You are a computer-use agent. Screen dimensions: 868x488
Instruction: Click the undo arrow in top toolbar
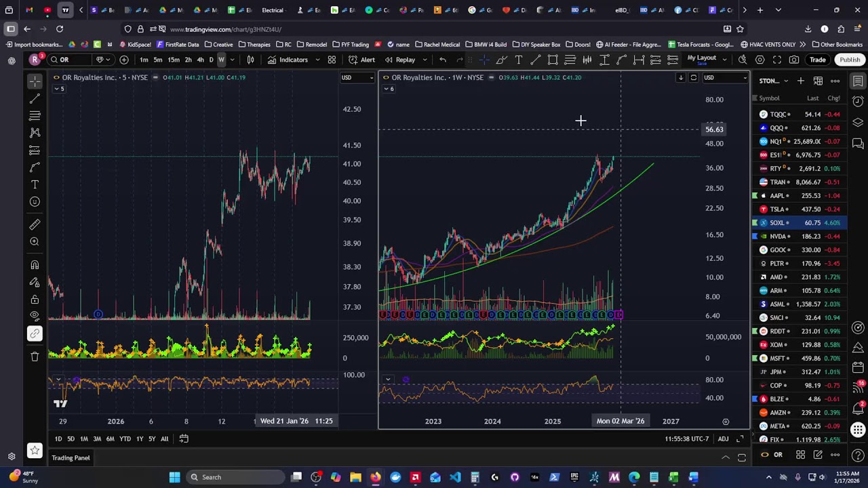pos(443,60)
